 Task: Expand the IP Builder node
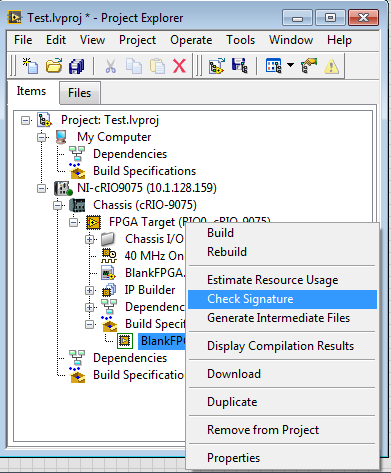click(x=89, y=290)
